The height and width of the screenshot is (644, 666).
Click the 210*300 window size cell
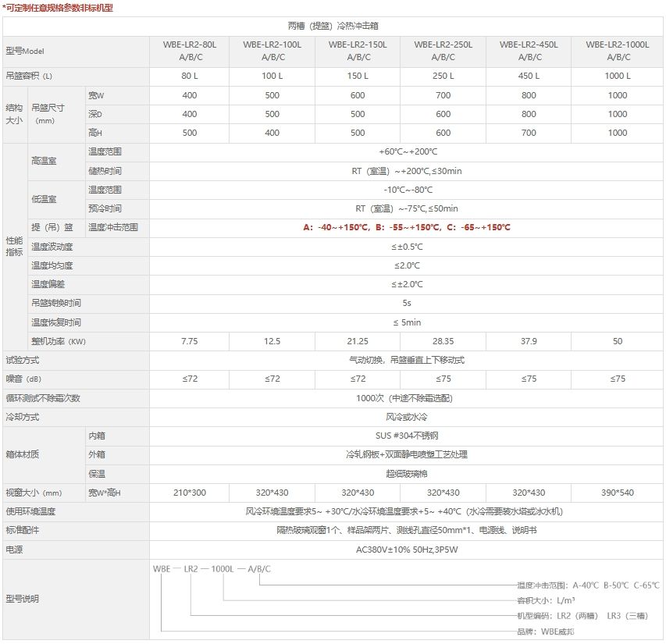tap(189, 493)
